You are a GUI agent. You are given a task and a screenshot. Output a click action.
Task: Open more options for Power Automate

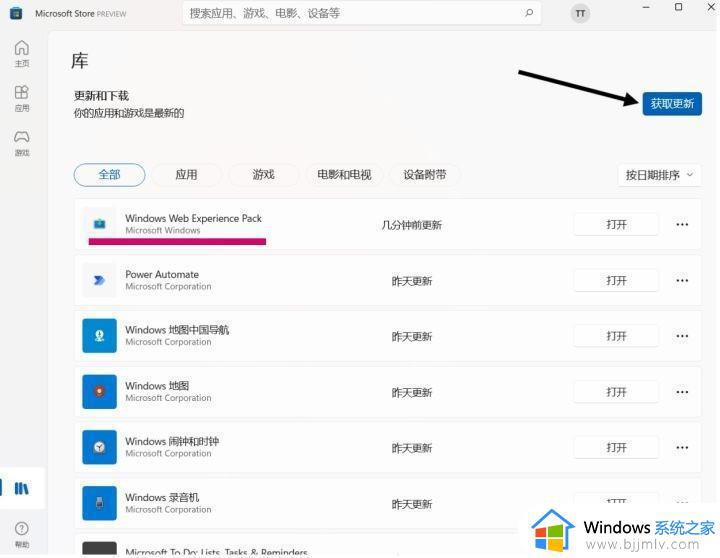[682, 281]
